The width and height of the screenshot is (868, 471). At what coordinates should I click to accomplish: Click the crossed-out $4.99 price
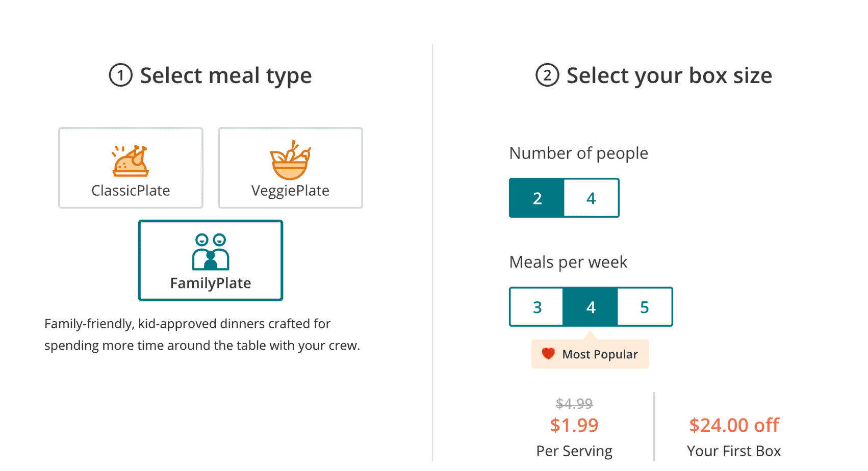tap(574, 404)
